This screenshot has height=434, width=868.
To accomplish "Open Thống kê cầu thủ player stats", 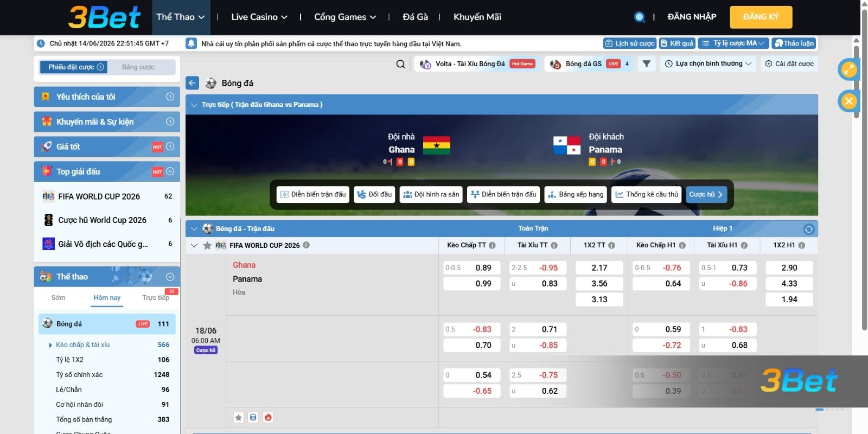I will pyautogui.click(x=647, y=194).
